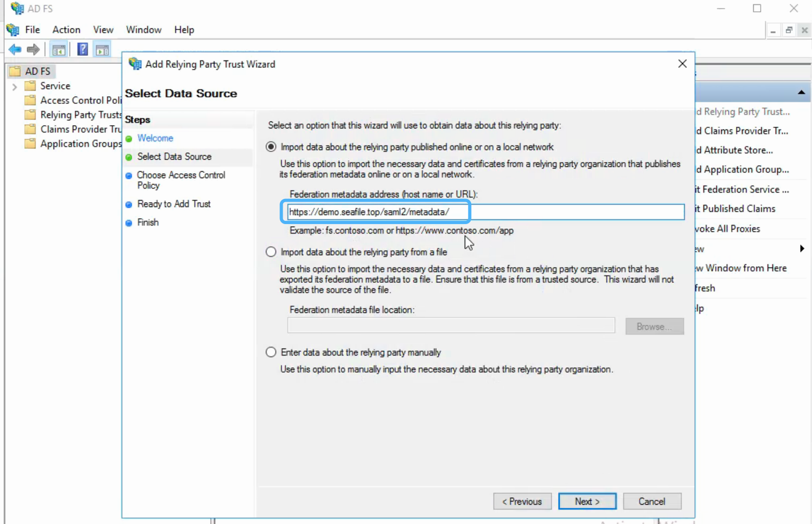The height and width of the screenshot is (524, 812).
Task: Click the Back navigation arrow icon
Action: (14, 49)
